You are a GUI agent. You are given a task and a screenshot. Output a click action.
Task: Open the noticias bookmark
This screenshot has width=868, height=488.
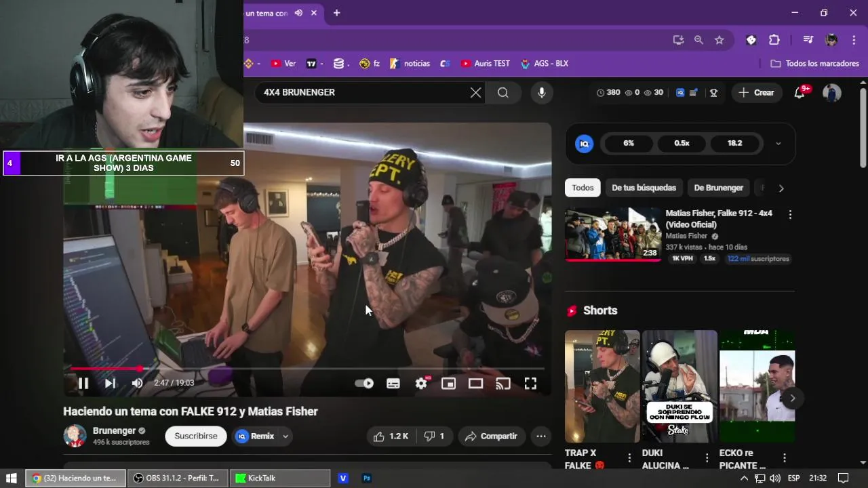pyautogui.click(x=411, y=64)
